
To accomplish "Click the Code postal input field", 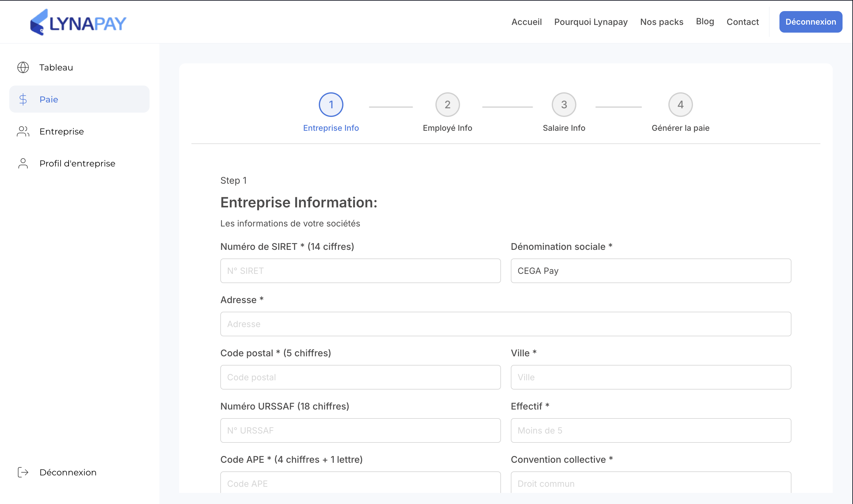I will pyautogui.click(x=361, y=377).
